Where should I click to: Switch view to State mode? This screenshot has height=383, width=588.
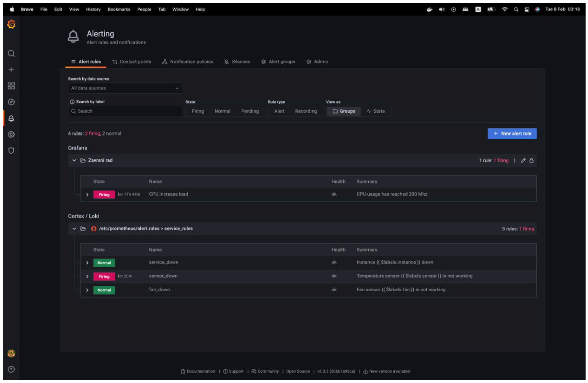point(376,111)
